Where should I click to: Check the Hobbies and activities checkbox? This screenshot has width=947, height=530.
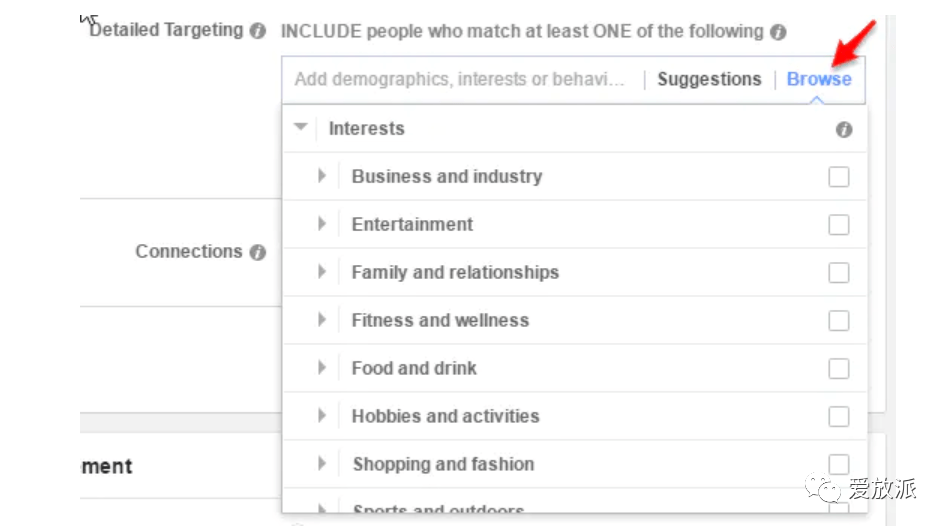pyautogui.click(x=839, y=417)
